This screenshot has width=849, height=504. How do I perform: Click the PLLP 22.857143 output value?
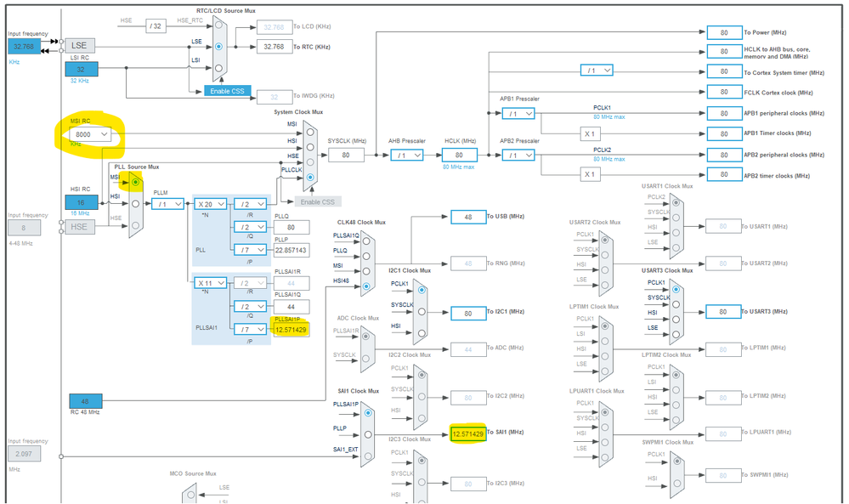point(291,250)
